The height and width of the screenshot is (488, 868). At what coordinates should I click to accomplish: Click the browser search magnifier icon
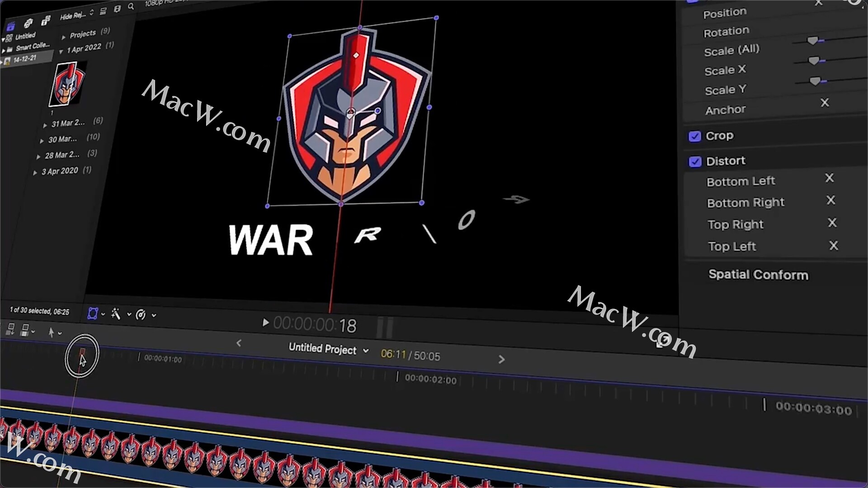pyautogui.click(x=131, y=6)
